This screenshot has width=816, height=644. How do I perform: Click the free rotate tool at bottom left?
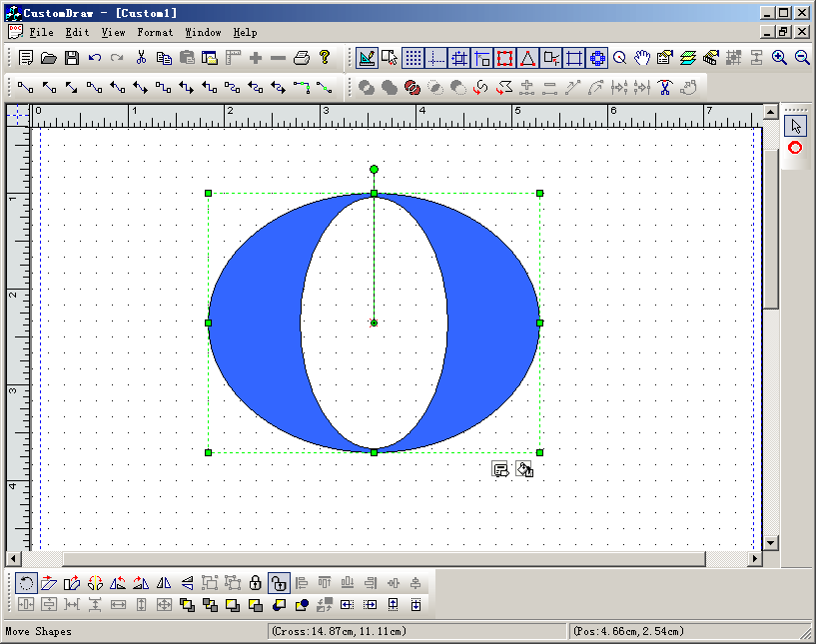(x=26, y=583)
